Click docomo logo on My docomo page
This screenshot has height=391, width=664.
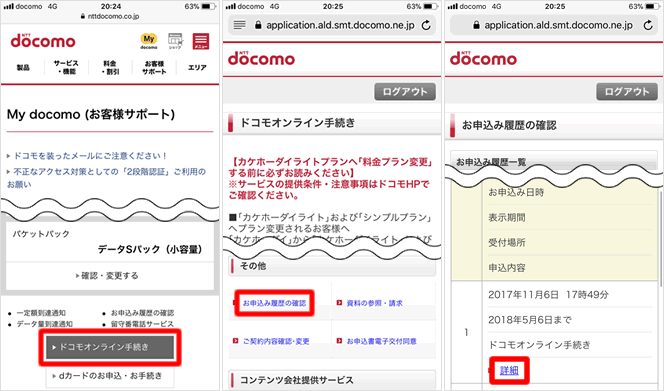[x=43, y=41]
